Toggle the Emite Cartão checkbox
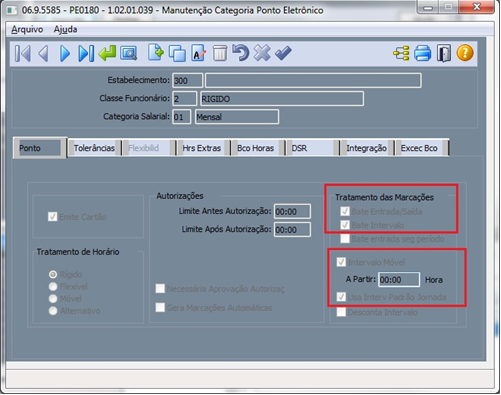The height and width of the screenshot is (395, 501). pos(52,217)
